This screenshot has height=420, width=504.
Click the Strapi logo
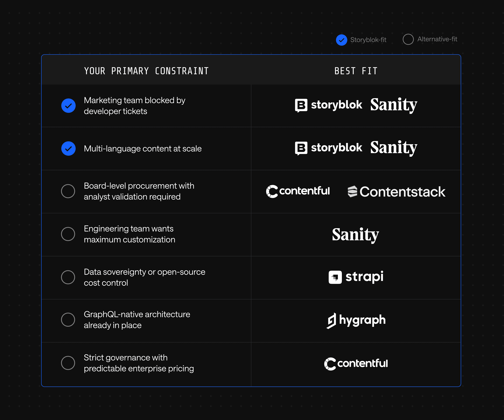[356, 277]
